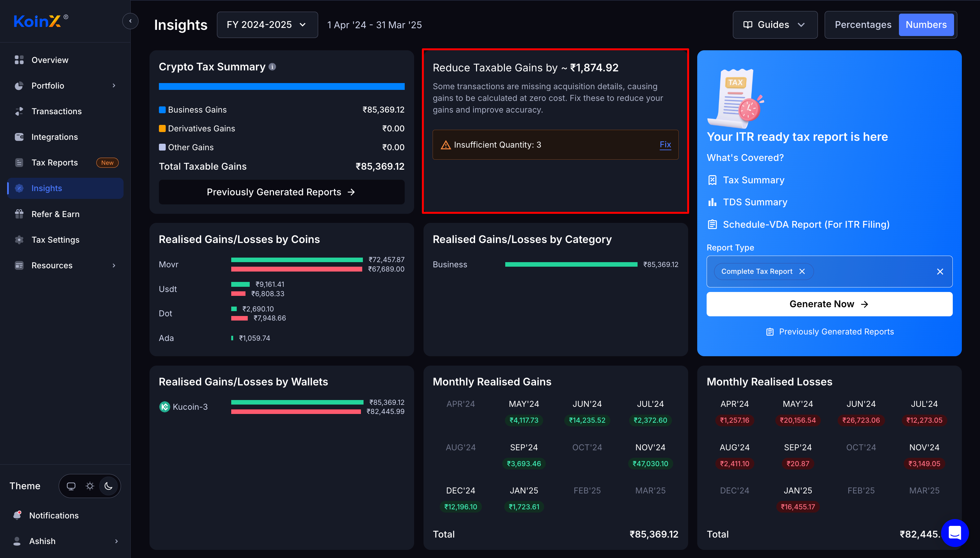Click the Overview grid icon

19,60
